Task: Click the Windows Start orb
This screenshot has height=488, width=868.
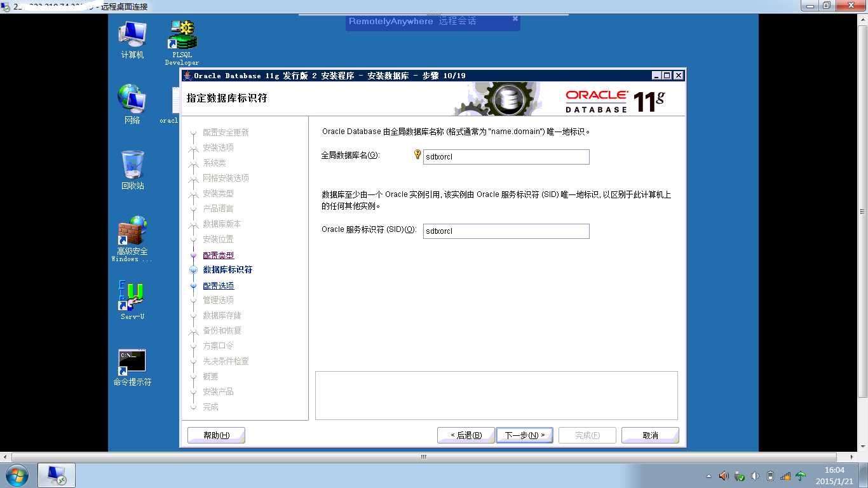Action: (x=16, y=475)
